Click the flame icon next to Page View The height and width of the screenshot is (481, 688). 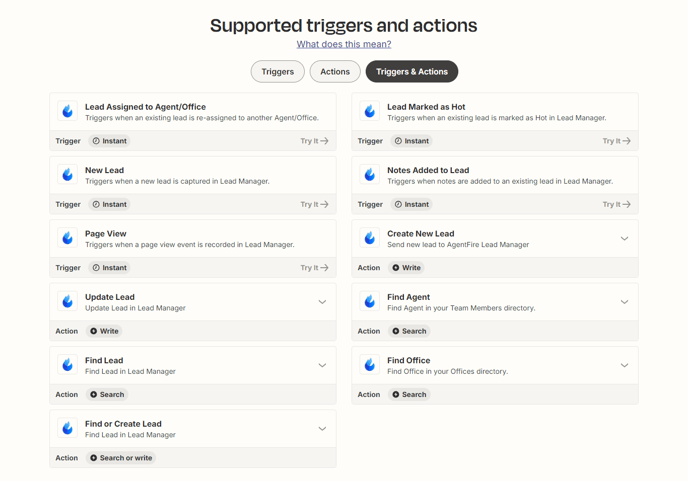point(68,238)
